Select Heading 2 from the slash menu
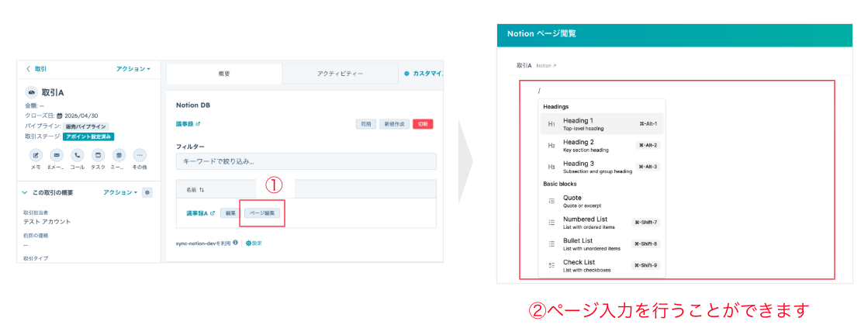 (601, 146)
